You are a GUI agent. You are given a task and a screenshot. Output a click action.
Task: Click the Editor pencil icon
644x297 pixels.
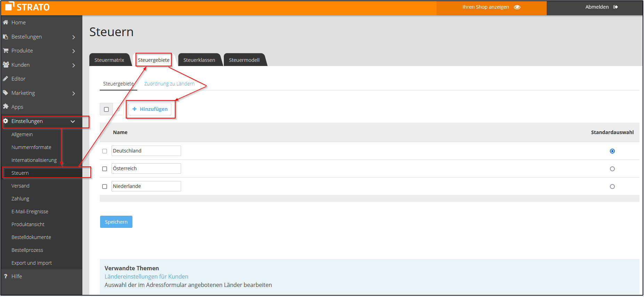tap(6, 79)
